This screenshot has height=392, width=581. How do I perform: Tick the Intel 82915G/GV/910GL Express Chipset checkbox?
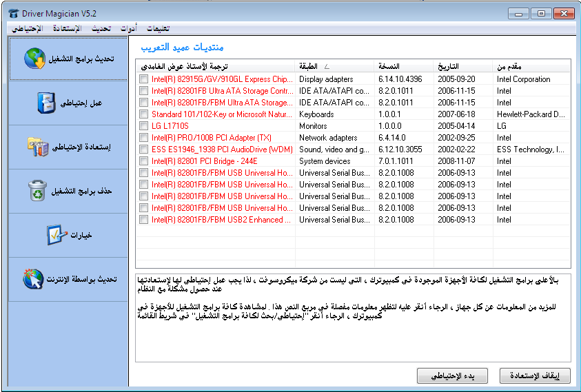[143, 79]
